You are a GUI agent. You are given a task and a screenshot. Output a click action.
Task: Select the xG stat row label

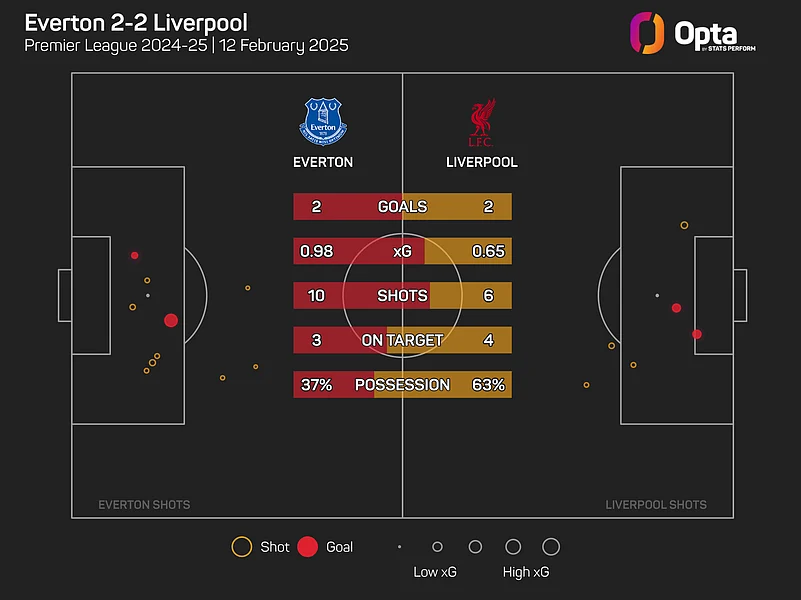click(x=402, y=251)
